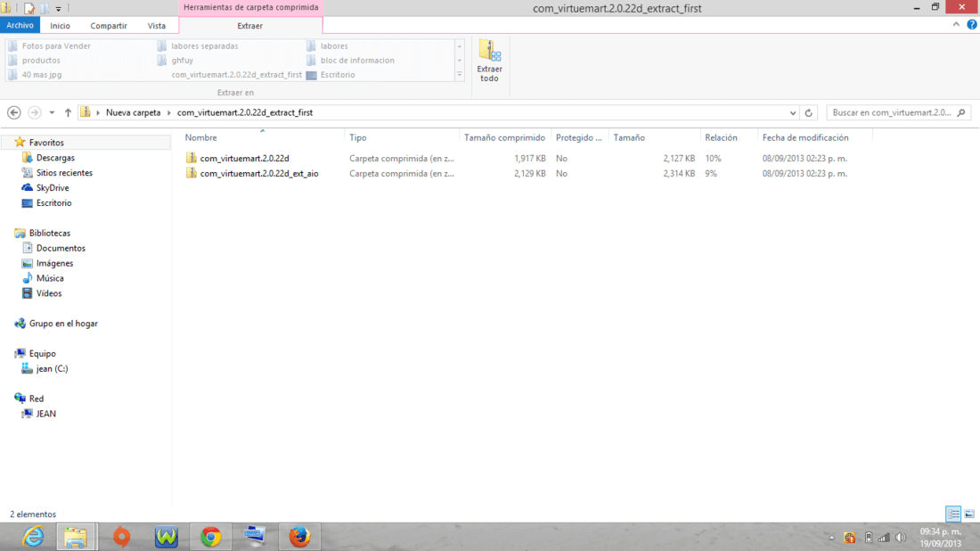Open Documentos library
Screen dimensions: 980x551
point(61,248)
